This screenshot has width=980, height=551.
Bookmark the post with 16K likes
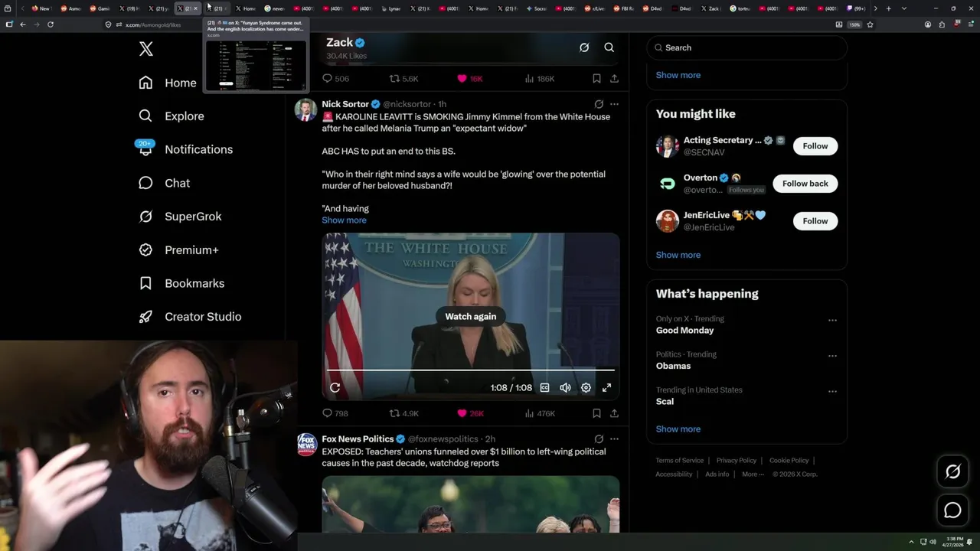point(596,79)
